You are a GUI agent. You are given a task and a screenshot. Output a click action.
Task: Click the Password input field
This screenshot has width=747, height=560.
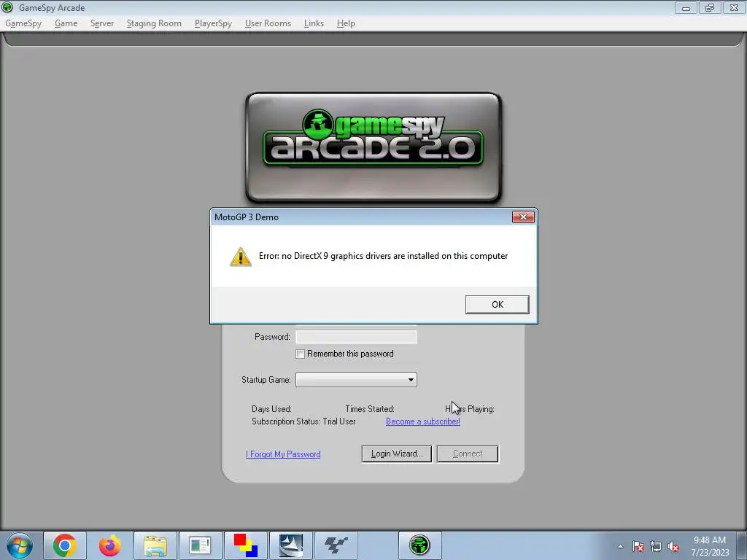click(x=356, y=337)
